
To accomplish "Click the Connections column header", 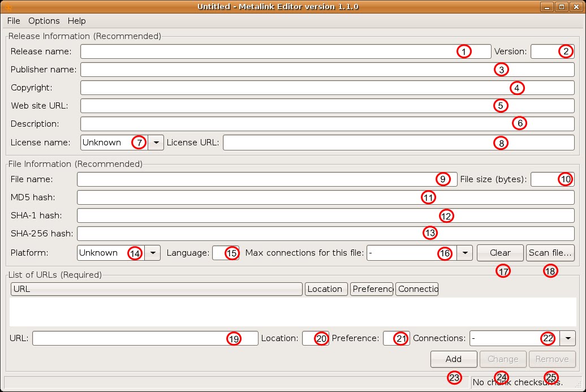I will pos(417,289).
